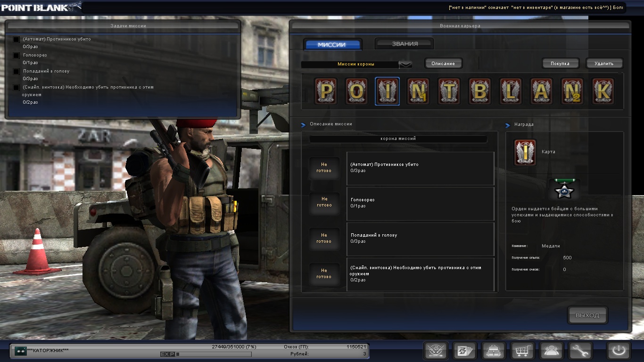
Task: Click the player rank badge icon
Action: click(x=21, y=351)
